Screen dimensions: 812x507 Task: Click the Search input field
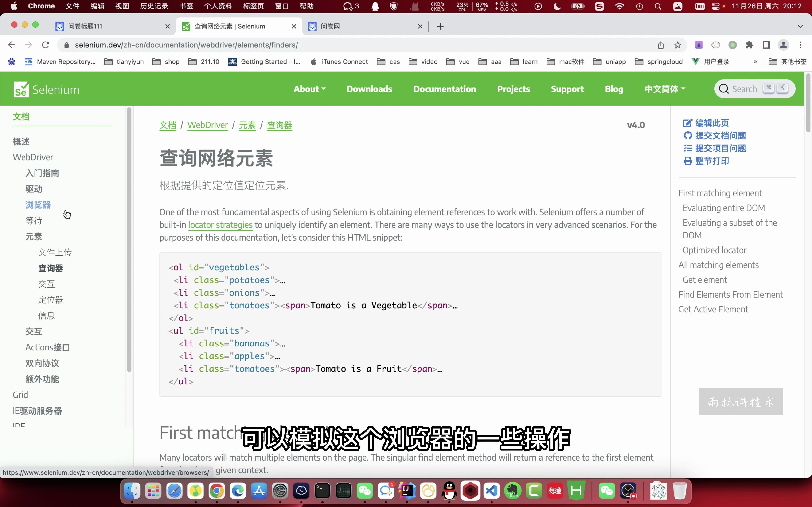tap(744, 89)
